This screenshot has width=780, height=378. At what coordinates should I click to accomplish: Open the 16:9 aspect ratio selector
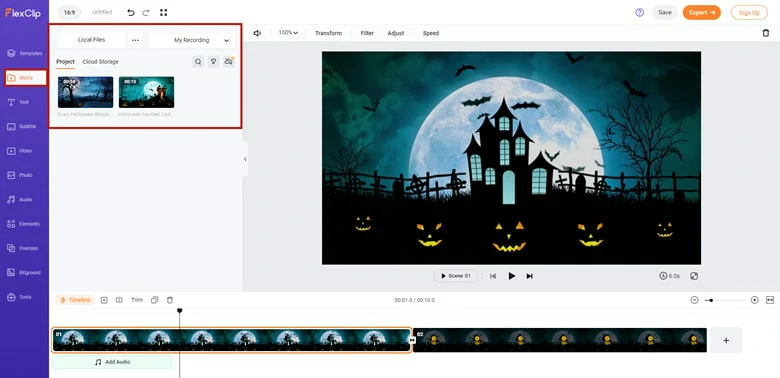(69, 12)
